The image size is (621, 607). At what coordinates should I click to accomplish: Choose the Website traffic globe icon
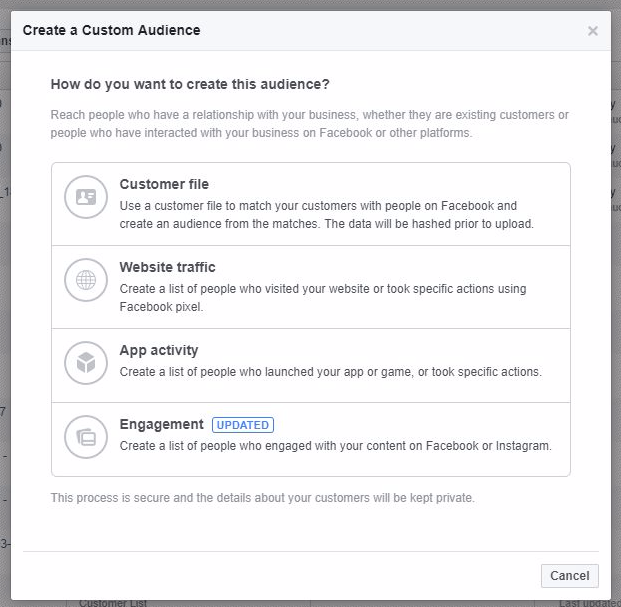(86, 280)
